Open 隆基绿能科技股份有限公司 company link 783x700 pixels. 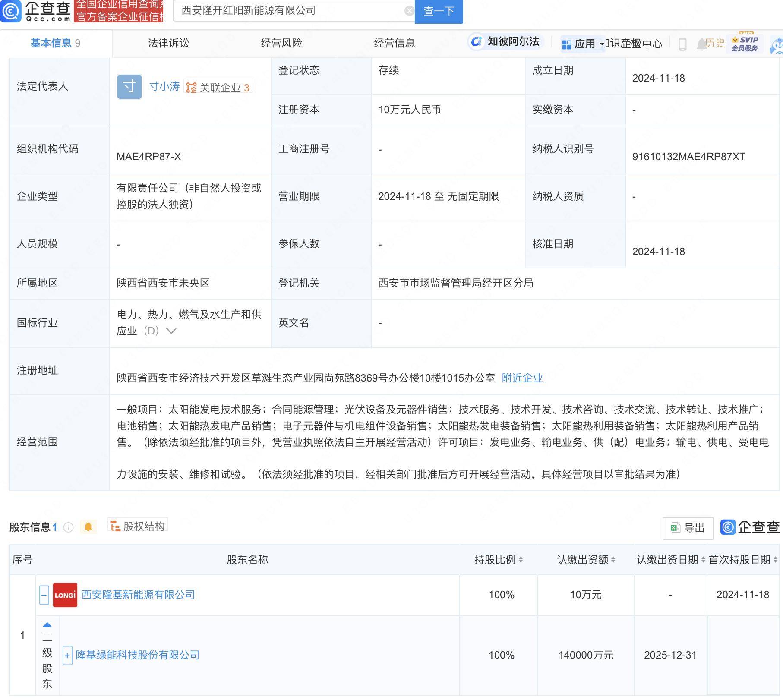coord(138,655)
